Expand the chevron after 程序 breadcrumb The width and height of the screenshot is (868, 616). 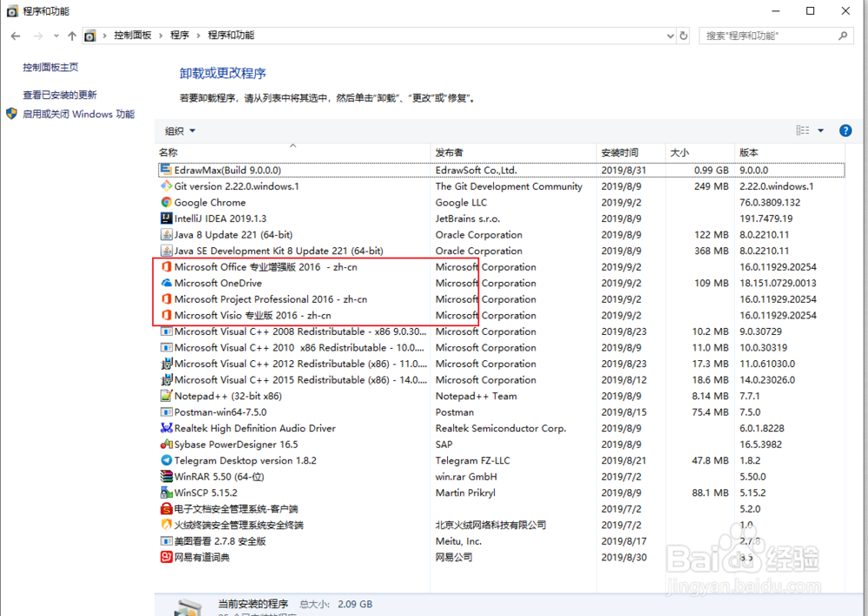click(x=199, y=36)
